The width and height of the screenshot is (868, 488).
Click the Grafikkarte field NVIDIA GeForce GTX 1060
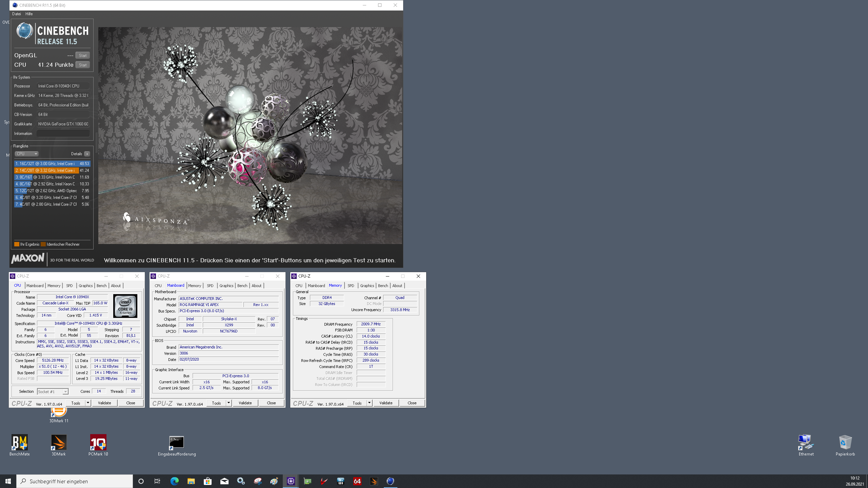(63, 124)
